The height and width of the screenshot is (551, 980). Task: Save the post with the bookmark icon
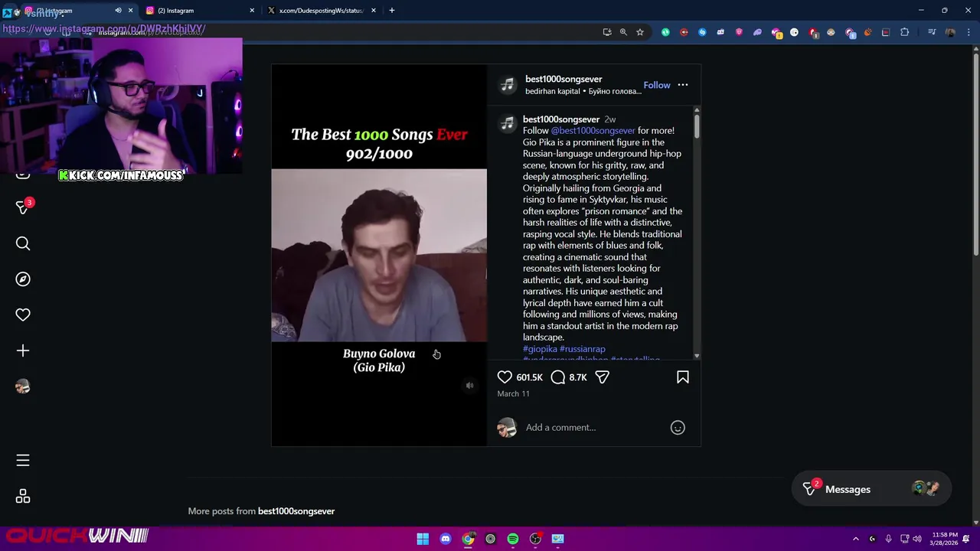click(683, 377)
